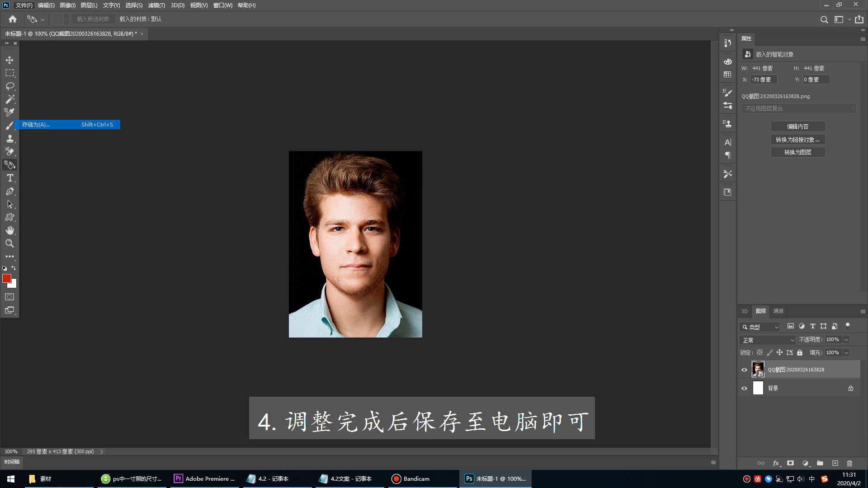This screenshot has width=868, height=488.
Task: Open the red foreground color swatch
Action: pyautogui.click(x=7, y=278)
